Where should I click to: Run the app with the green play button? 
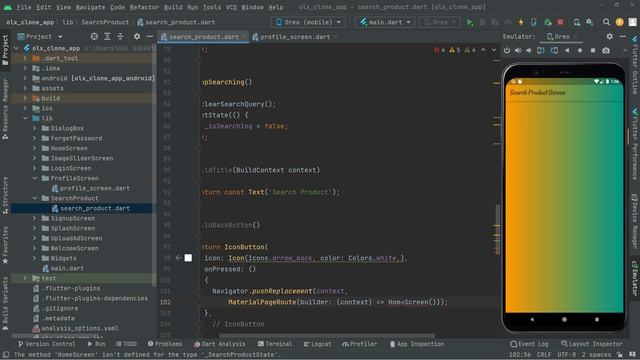(x=470, y=22)
